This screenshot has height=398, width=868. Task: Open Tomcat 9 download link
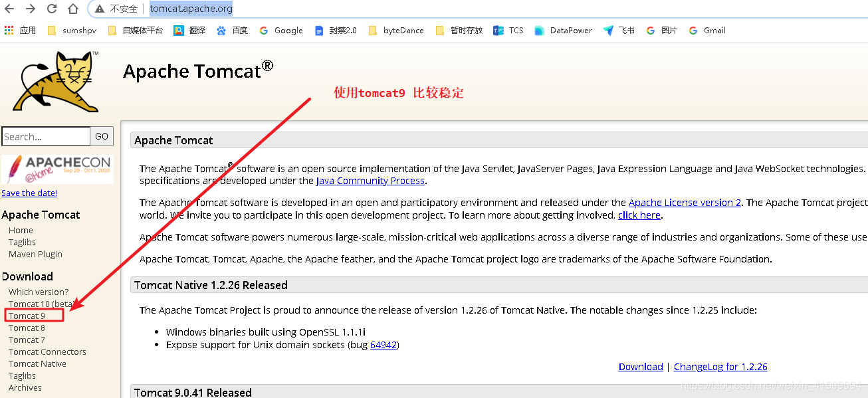(x=27, y=316)
